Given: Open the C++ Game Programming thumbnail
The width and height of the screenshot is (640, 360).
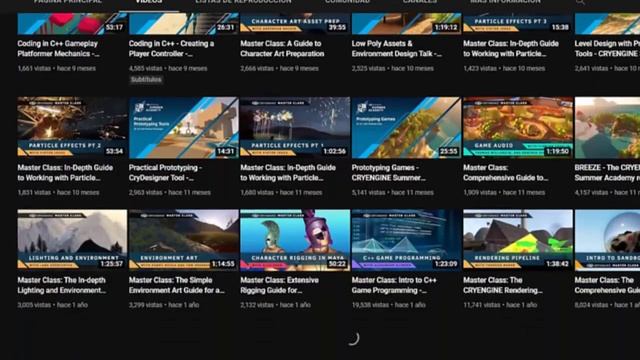Looking at the screenshot, I should click(407, 240).
